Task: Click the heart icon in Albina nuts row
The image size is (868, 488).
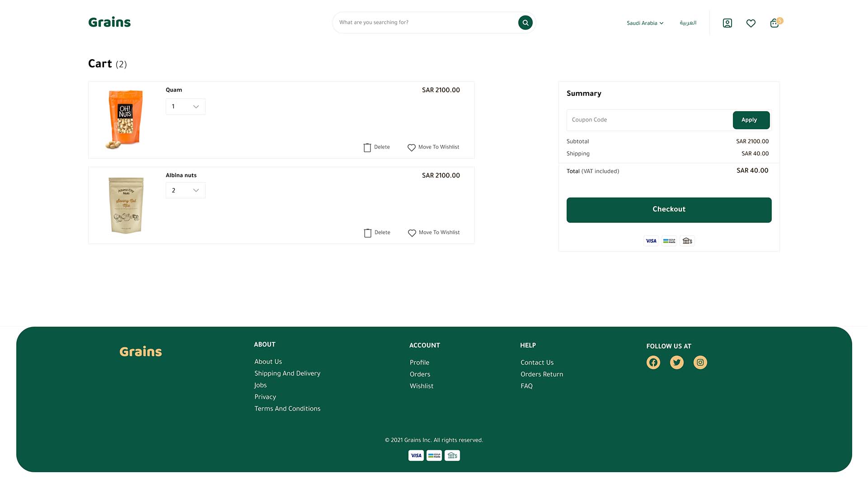Action: (412, 233)
